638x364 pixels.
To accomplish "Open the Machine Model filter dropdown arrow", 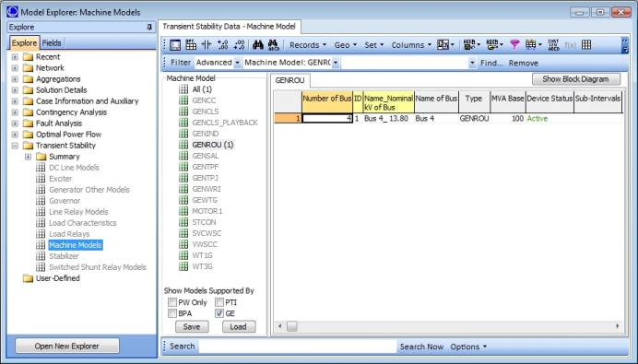I will (x=336, y=63).
